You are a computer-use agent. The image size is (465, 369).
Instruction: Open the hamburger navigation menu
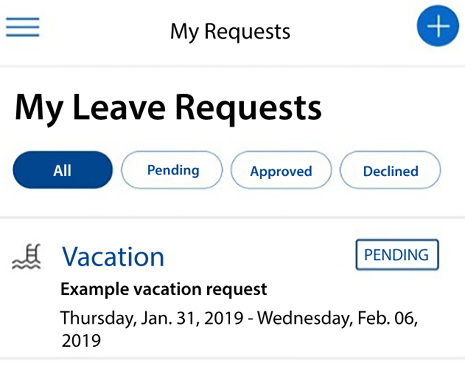(23, 27)
